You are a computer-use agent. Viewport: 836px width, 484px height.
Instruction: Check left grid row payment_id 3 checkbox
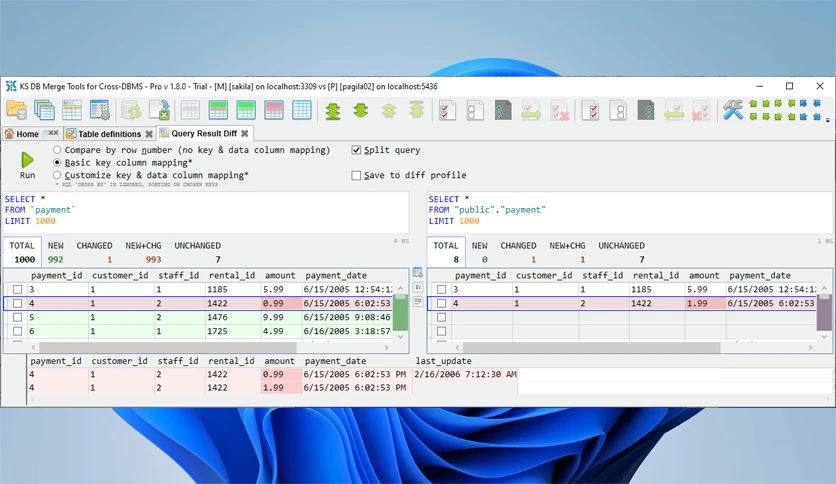18,289
